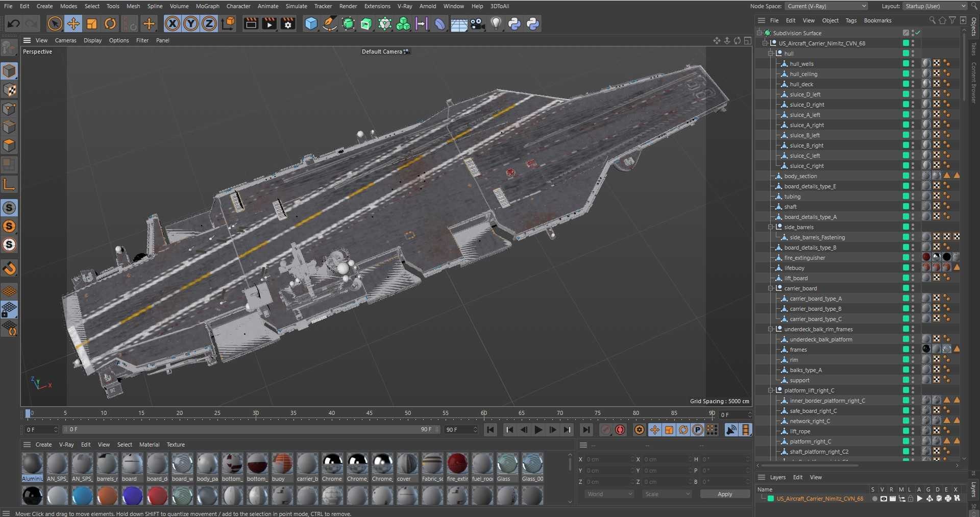Select the Scale tool icon

(92, 23)
